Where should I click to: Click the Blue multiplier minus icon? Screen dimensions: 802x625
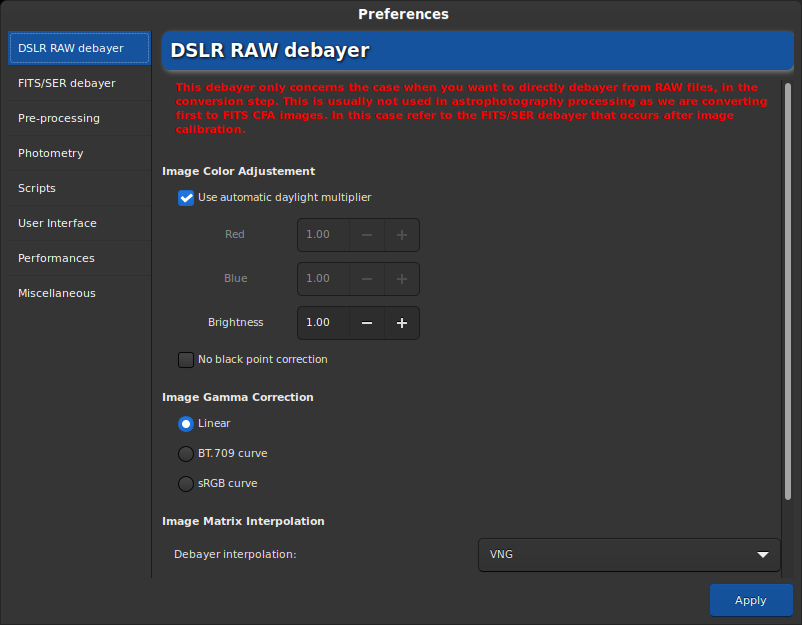[367, 279]
